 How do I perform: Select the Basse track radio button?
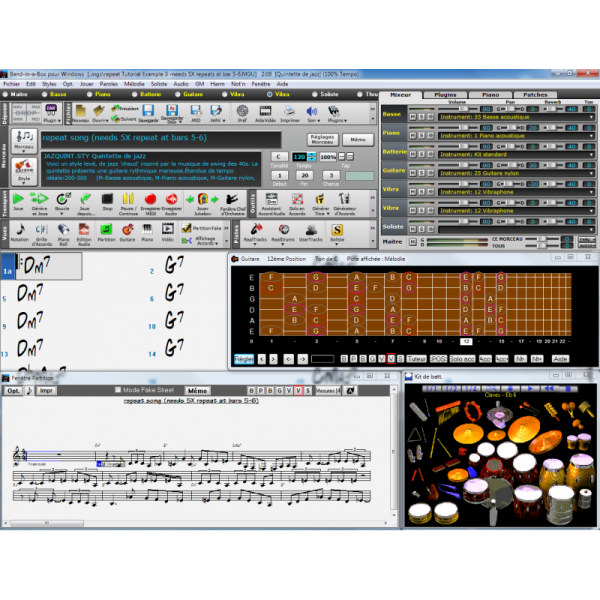[x=45, y=94]
